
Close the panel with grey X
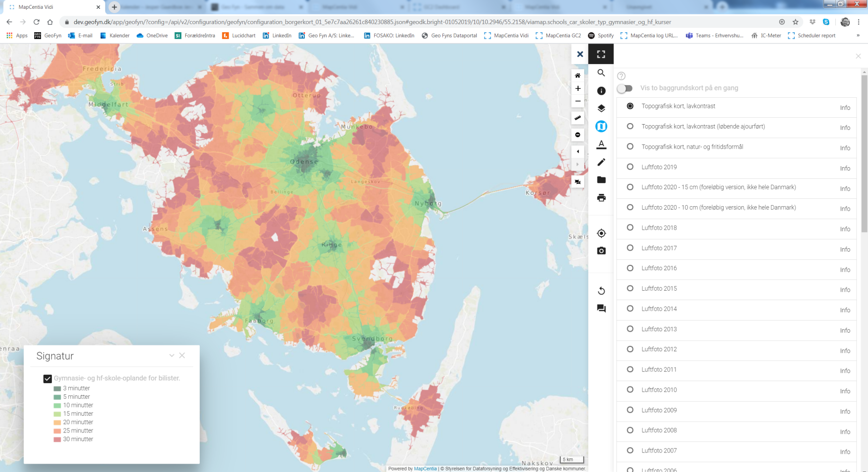[x=858, y=56]
